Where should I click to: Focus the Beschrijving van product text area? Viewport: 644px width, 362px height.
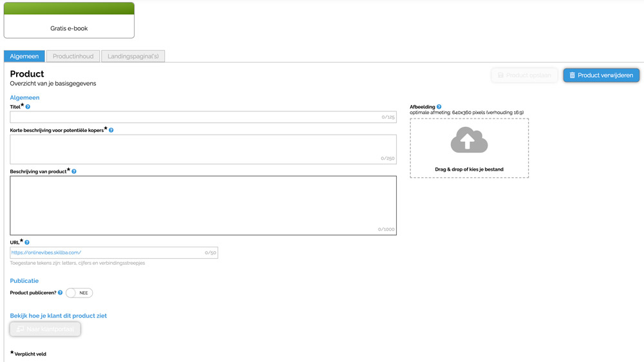point(204,205)
